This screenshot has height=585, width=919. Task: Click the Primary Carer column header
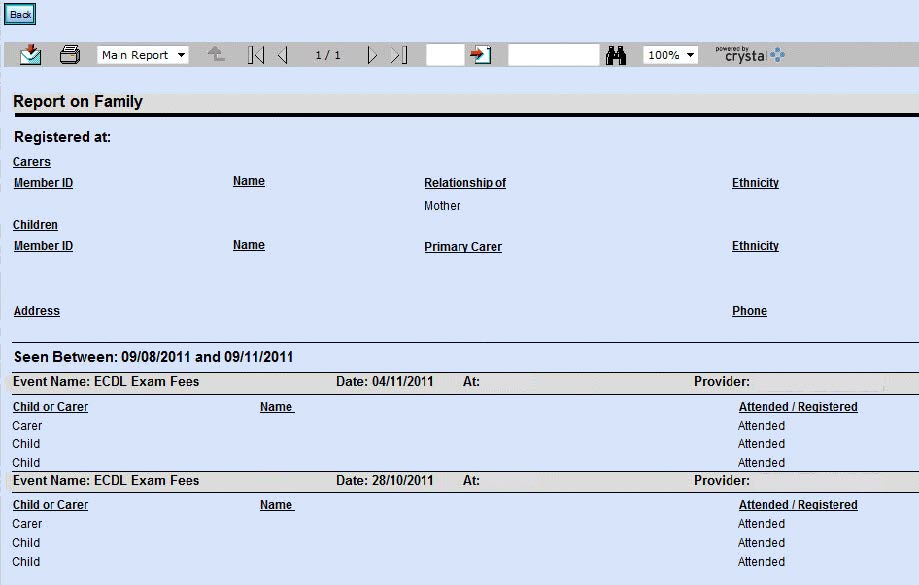pos(463,247)
